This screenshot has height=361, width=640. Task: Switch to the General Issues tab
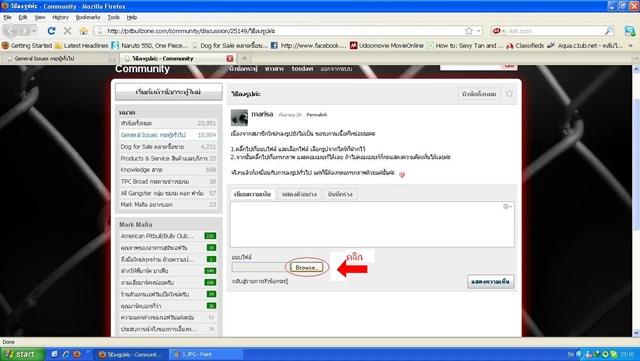[x=61, y=58]
